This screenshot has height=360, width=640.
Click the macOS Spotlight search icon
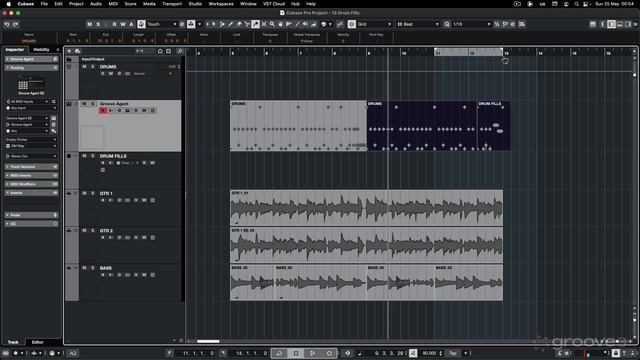(x=576, y=4)
